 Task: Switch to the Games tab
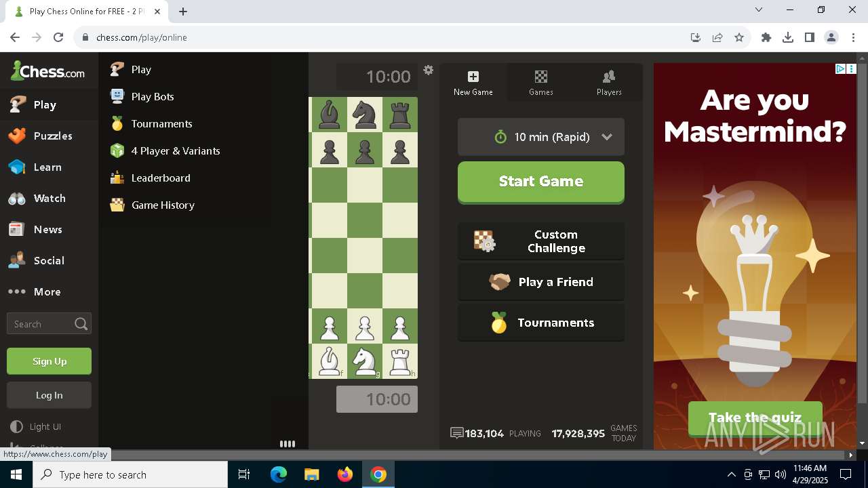point(541,83)
